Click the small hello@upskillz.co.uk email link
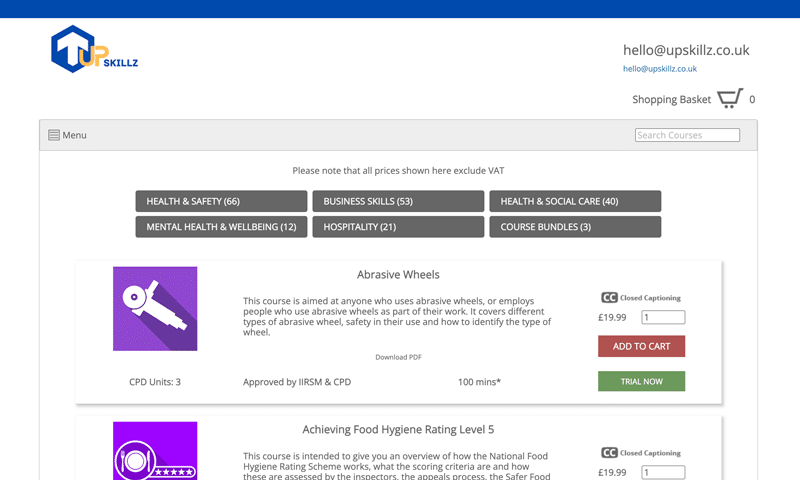This screenshot has width=800, height=480. pos(660,69)
